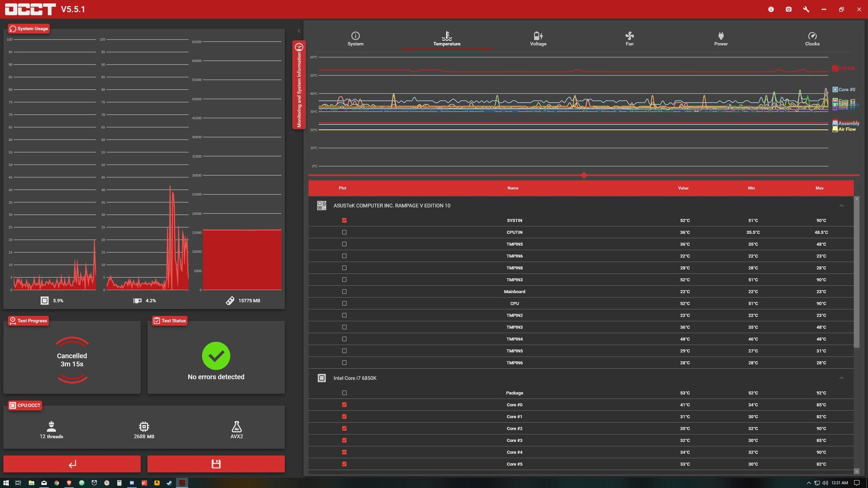868x488 pixels.
Task: Click the CPU usage chip icon at 5.9%
Action: [x=44, y=301]
